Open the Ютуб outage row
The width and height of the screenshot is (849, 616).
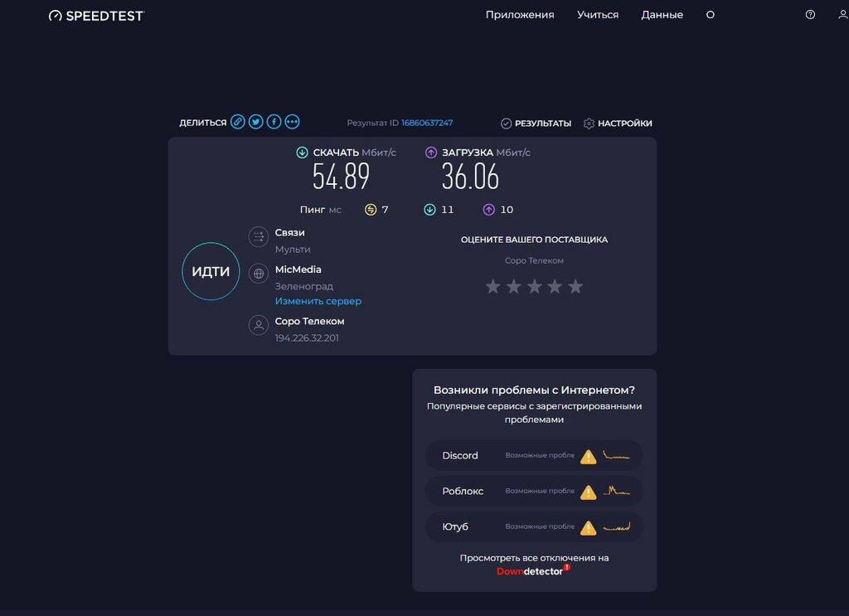[535, 526]
